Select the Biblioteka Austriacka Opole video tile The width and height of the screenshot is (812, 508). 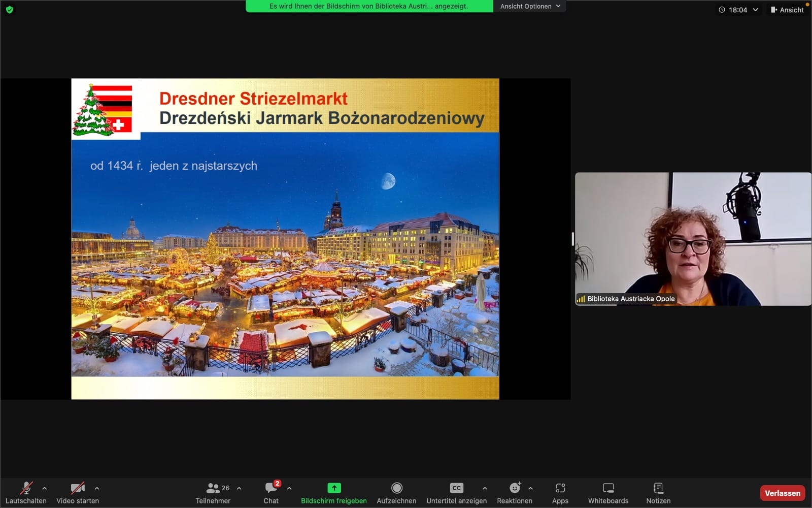[x=693, y=239]
